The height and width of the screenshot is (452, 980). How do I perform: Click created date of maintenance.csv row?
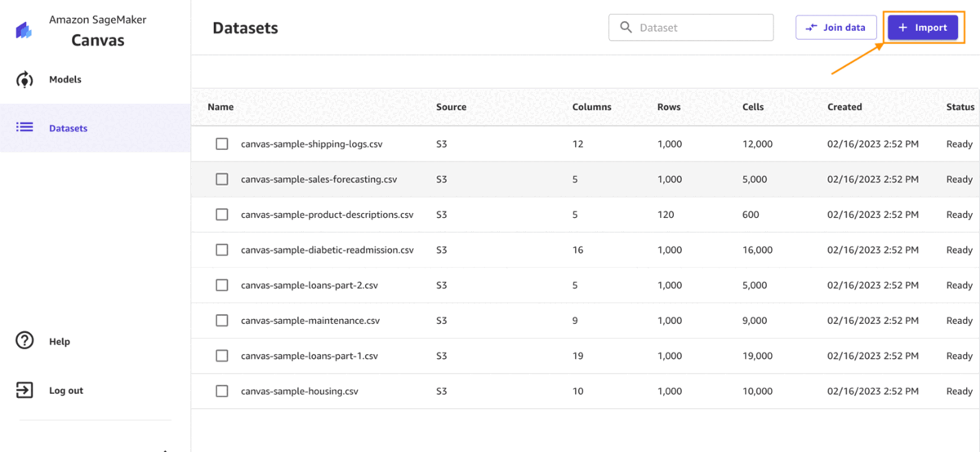click(x=873, y=321)
